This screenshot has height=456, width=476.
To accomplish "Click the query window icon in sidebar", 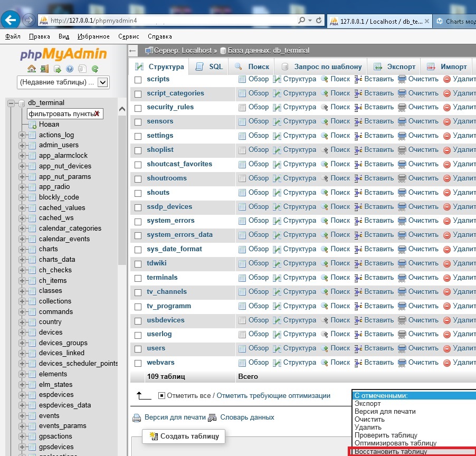I will click(x=57, y=69).
